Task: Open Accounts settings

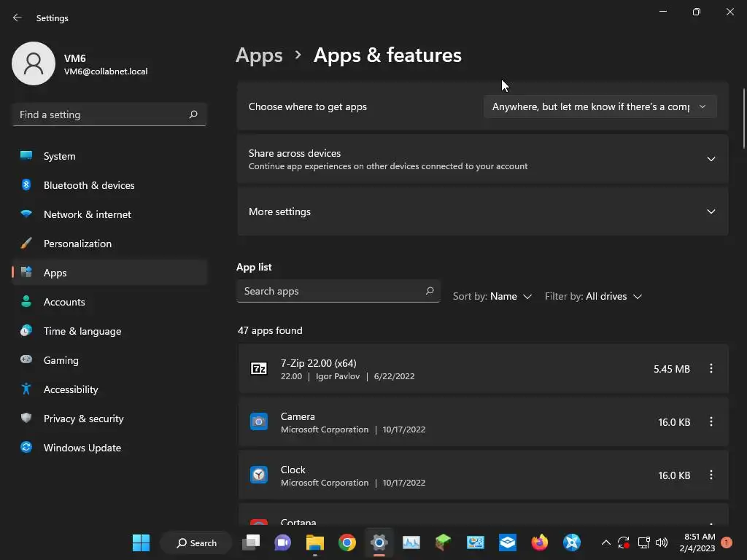Action: tap(109, 302)
